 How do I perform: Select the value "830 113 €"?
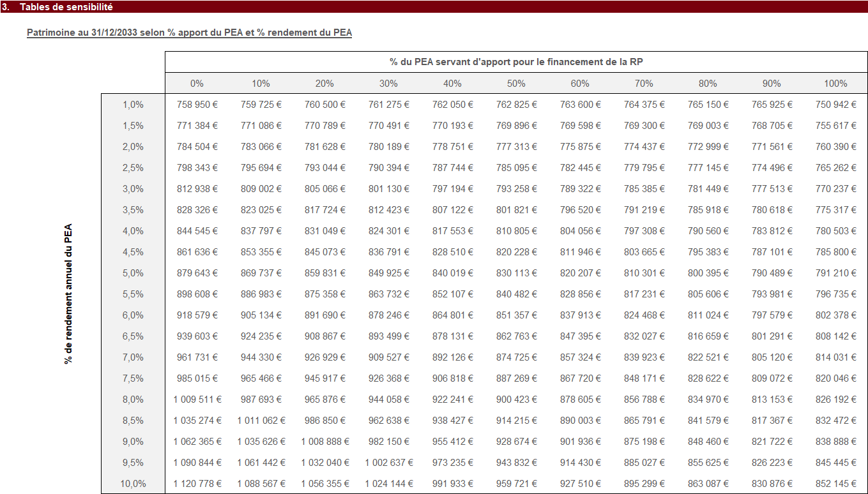click(516, 273)
